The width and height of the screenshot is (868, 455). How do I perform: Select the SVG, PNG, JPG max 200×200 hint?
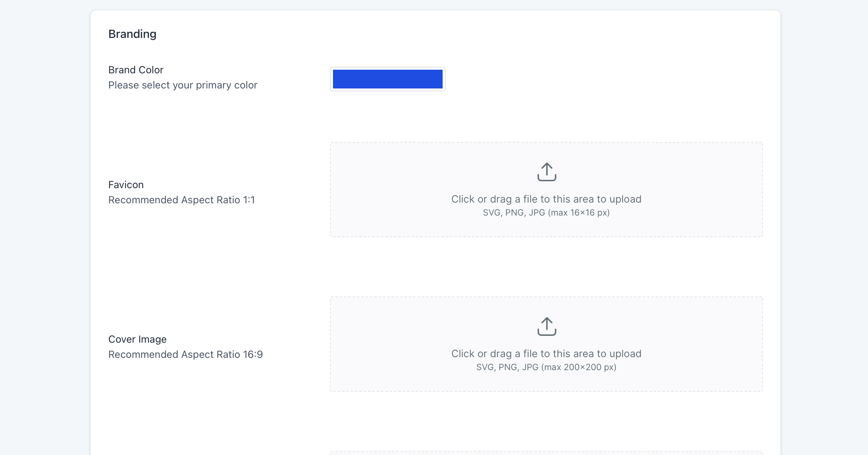point(546,367)
